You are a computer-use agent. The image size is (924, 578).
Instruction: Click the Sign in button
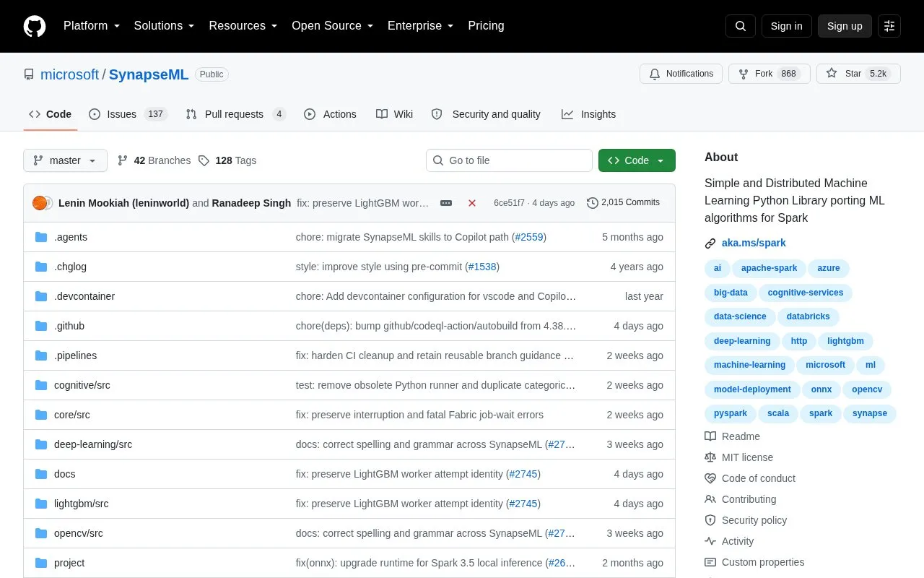pos(787,26)
